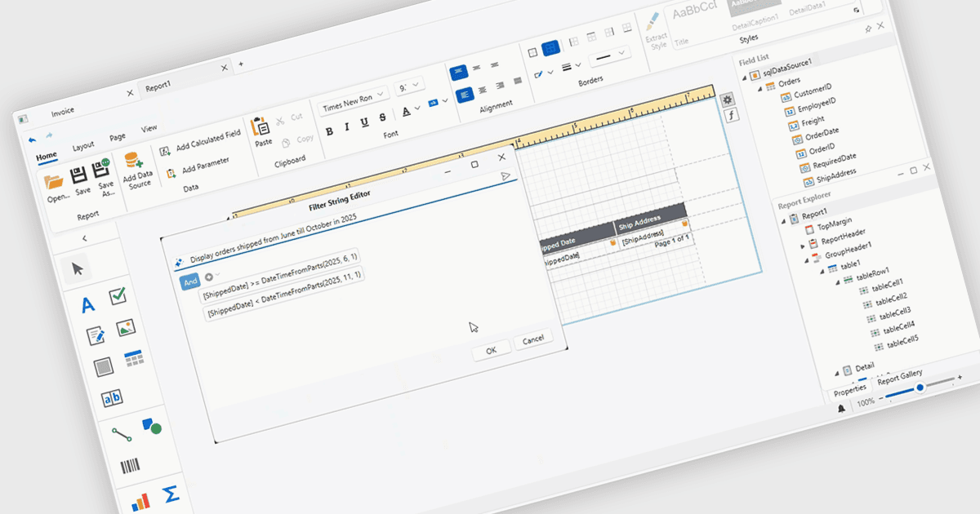Choose the Rich Text control icon
Viewport: 980px width, 514px height.
click(x=95, y=335)
